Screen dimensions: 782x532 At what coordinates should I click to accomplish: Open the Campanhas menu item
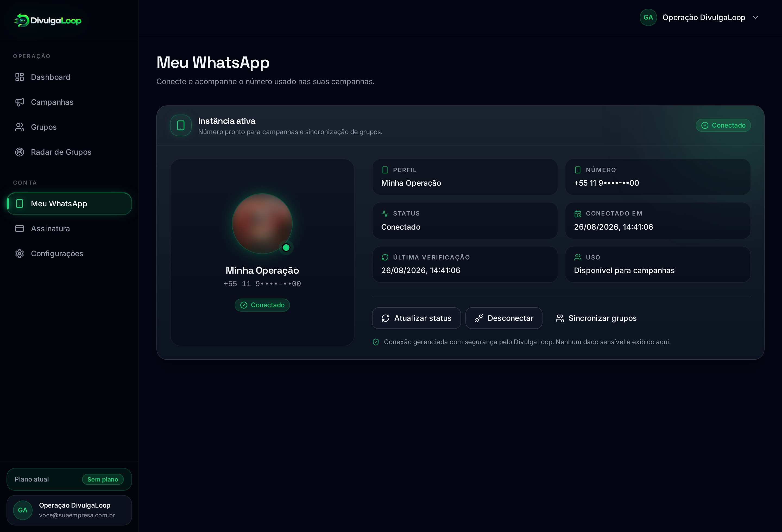(69, 102)
